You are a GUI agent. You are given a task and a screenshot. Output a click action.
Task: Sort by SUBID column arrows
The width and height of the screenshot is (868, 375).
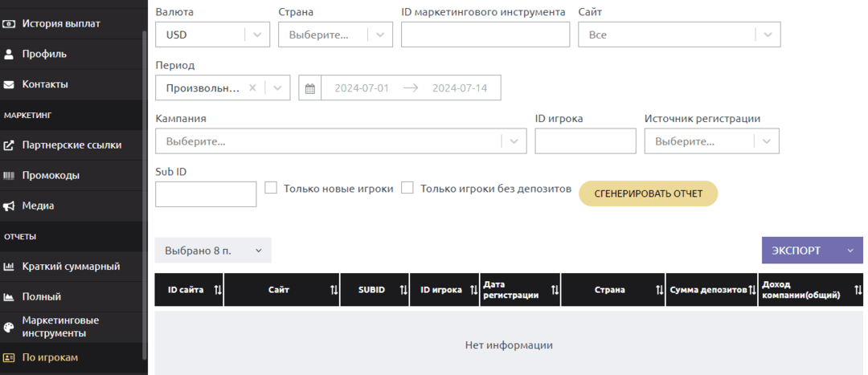[403, 290]
